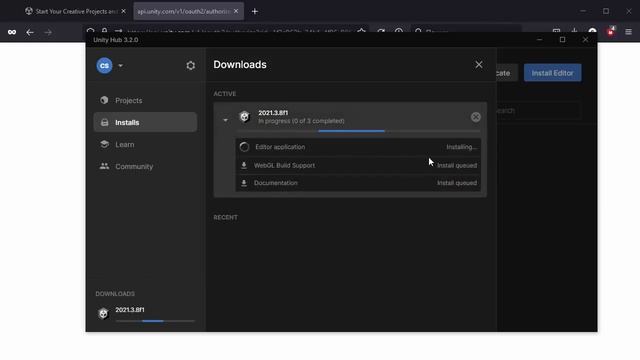Click the CS account avatar

click(104, 65)
